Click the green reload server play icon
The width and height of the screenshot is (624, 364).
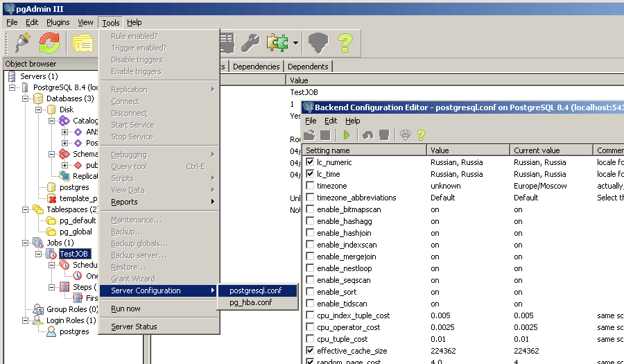click(x=347, y=135)
